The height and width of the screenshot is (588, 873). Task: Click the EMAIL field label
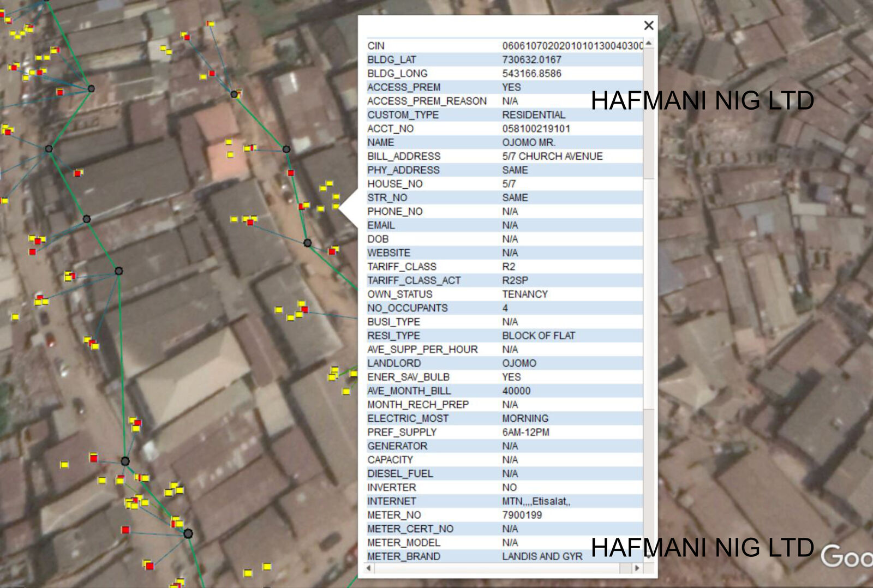[381, 225]
